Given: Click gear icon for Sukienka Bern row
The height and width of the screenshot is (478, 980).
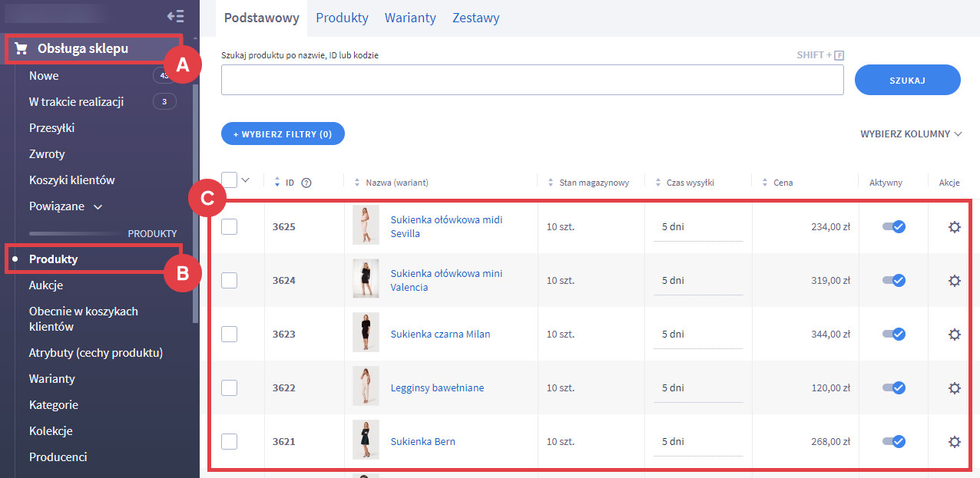Looking at the screenshot, I should tap(954, 442).
